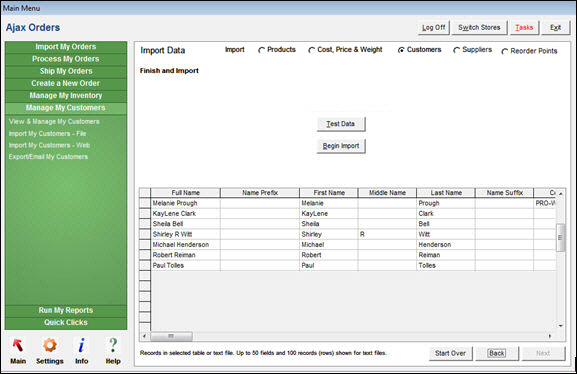577x374 pixels.
Task: Click the Last Name column header
Action: pos(446,193)
